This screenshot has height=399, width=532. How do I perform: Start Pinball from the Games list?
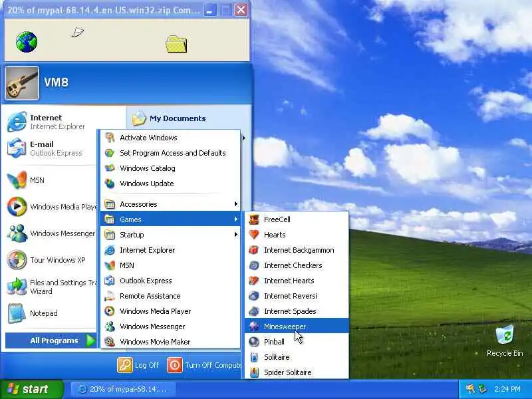[297, 342]
